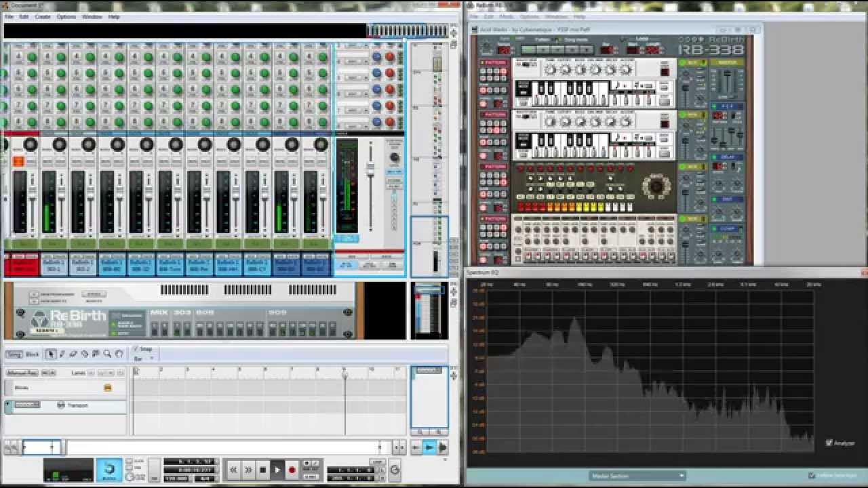This screenshot has width=868, height=488.
Task: Click the bar 9 playhead marker in ruler
Action: coord(344,374)
